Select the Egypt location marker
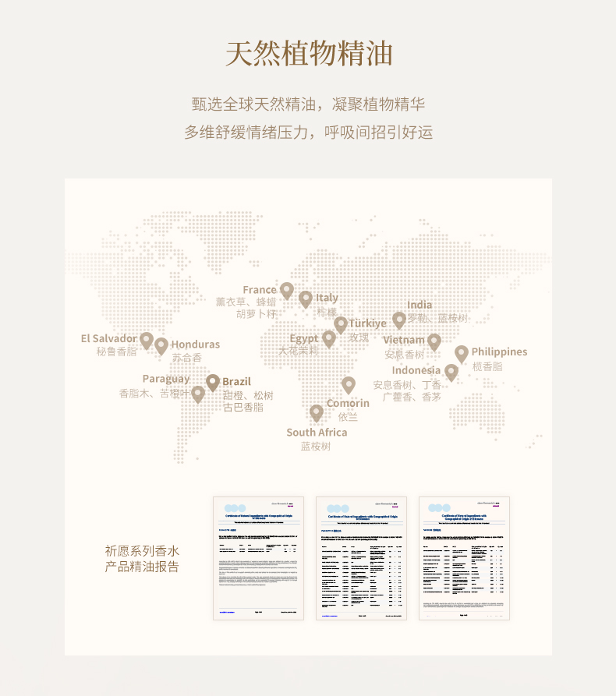This screenshot has width=616, height=696. 329,338
